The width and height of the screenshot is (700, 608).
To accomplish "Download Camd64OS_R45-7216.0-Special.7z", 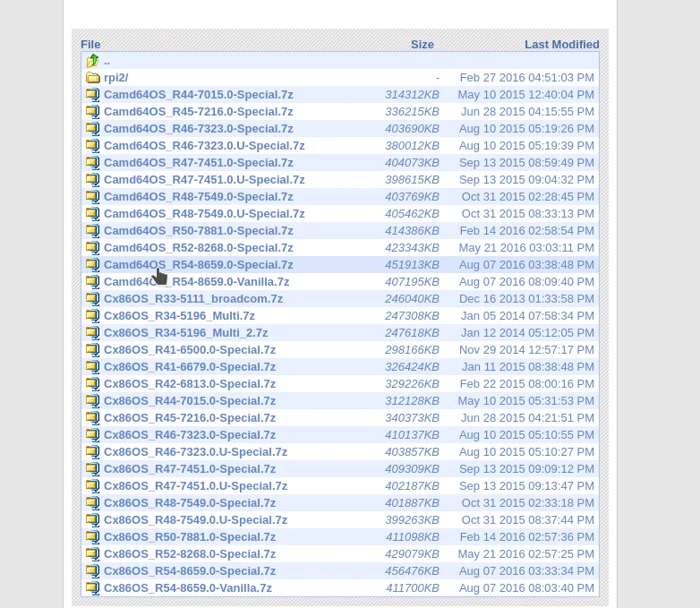I will (198, 112).
